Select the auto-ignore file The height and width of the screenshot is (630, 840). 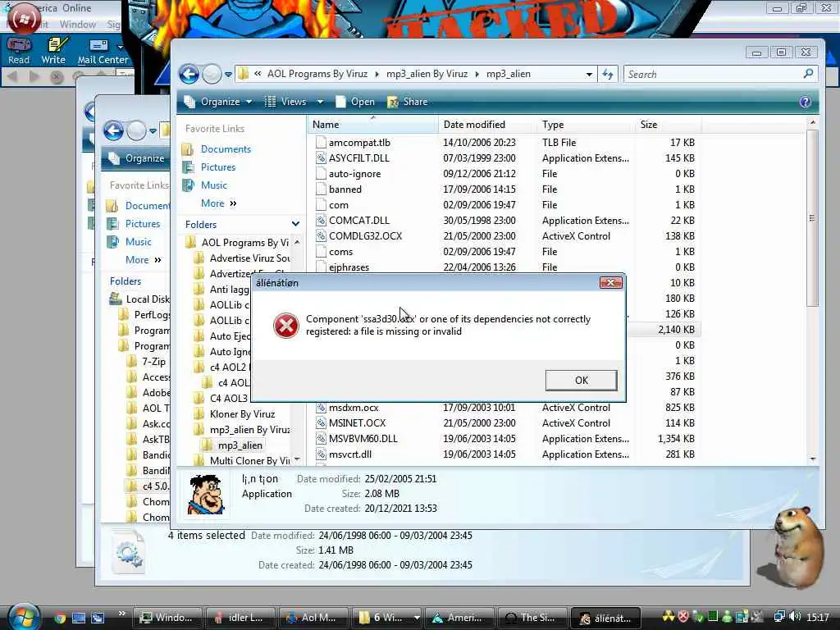(354, 174)
